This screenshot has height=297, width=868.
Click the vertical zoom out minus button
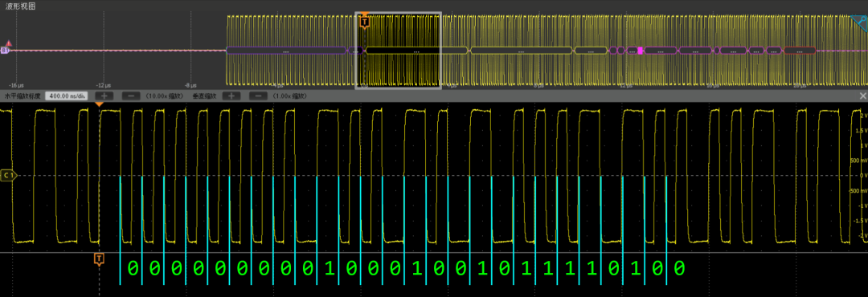tap(258, 96)
